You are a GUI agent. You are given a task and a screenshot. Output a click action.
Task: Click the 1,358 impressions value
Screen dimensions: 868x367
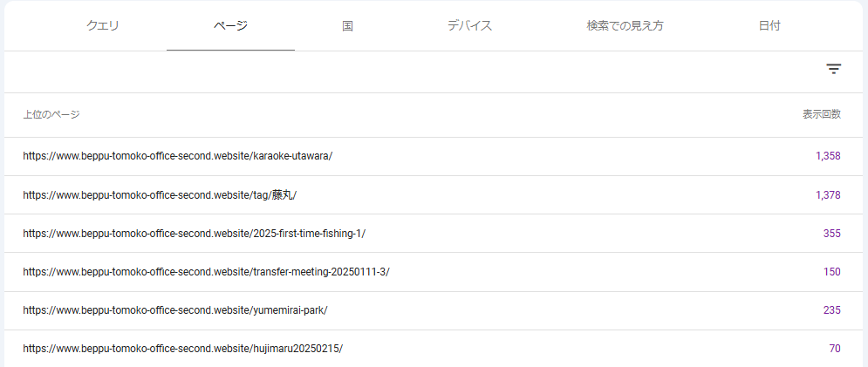pyautogui.click(x=828, y=156)
